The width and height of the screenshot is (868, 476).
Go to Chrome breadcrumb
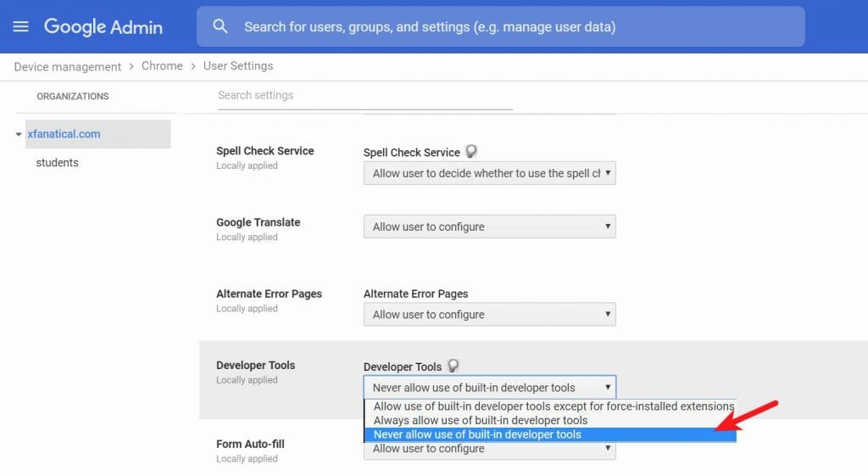tap(162, 65)
